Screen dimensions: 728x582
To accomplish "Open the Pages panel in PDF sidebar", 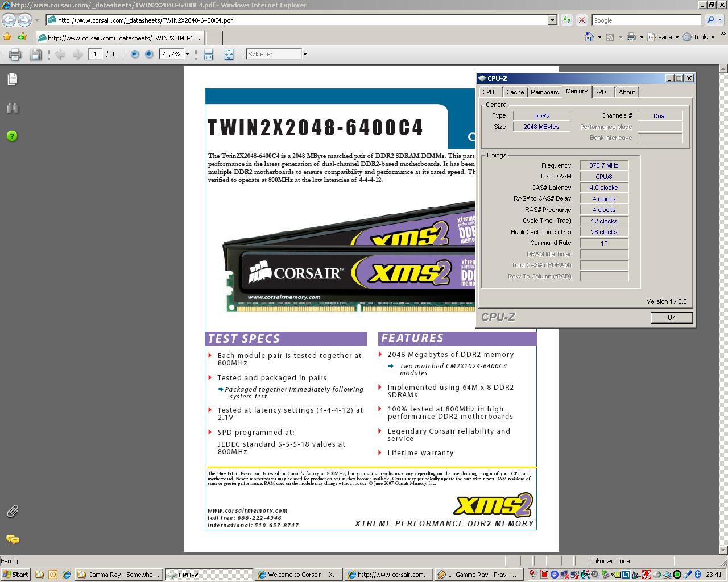I will pyautogui.click(x=13, y=79).
